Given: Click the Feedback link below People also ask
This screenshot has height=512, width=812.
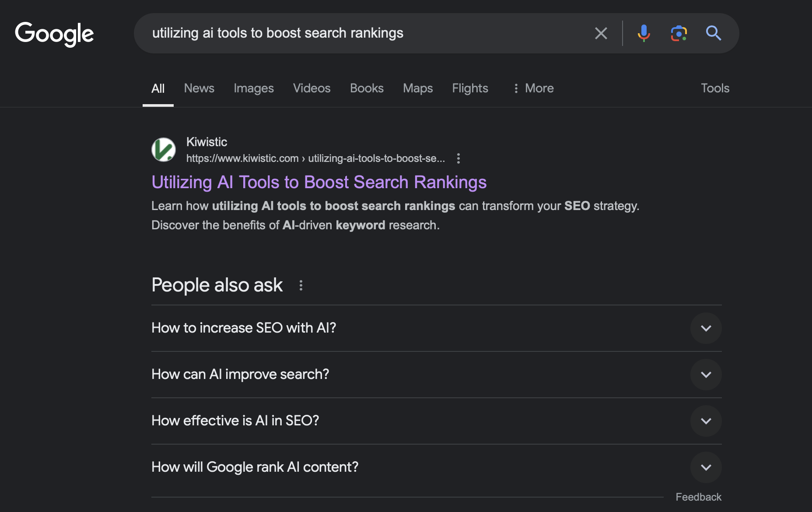Looking at the screenshot, I should point(698,497).
